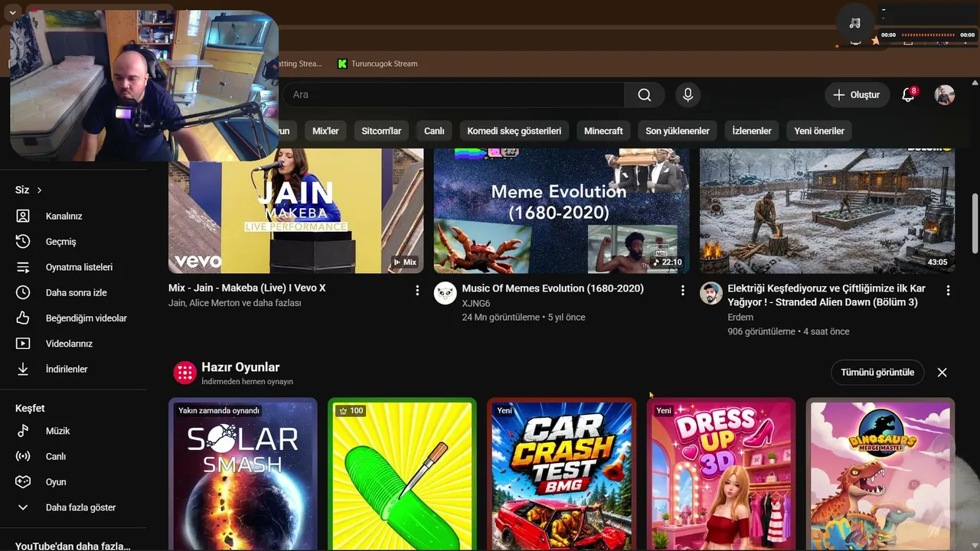Click the Oluştur button
This screenshot has width=980, height=551.
coord(857,95)
